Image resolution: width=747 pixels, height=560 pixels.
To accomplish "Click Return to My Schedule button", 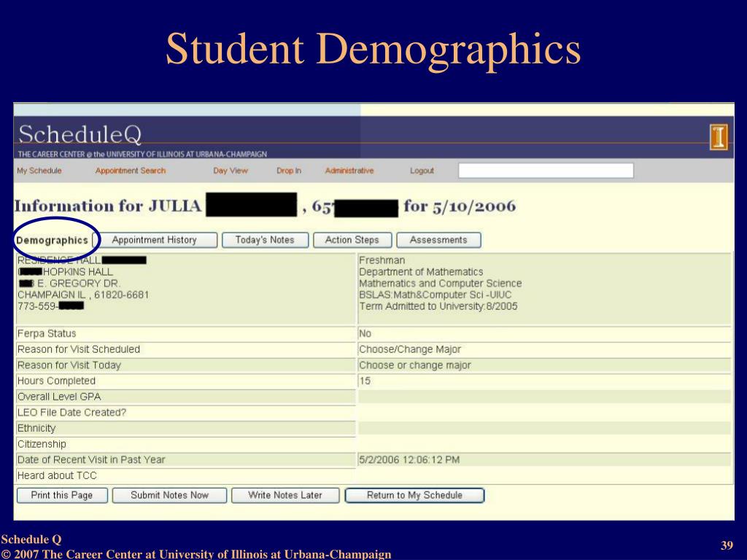I will pyautogui.click(x=414, y=495).
